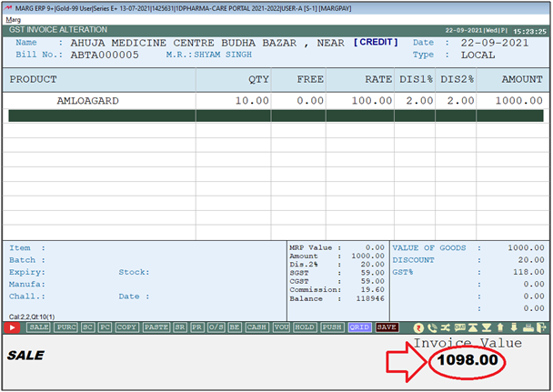The height and width of the screenshot is (392, 553).
Task: Open the Marg menu
Action: coord(14,20)
